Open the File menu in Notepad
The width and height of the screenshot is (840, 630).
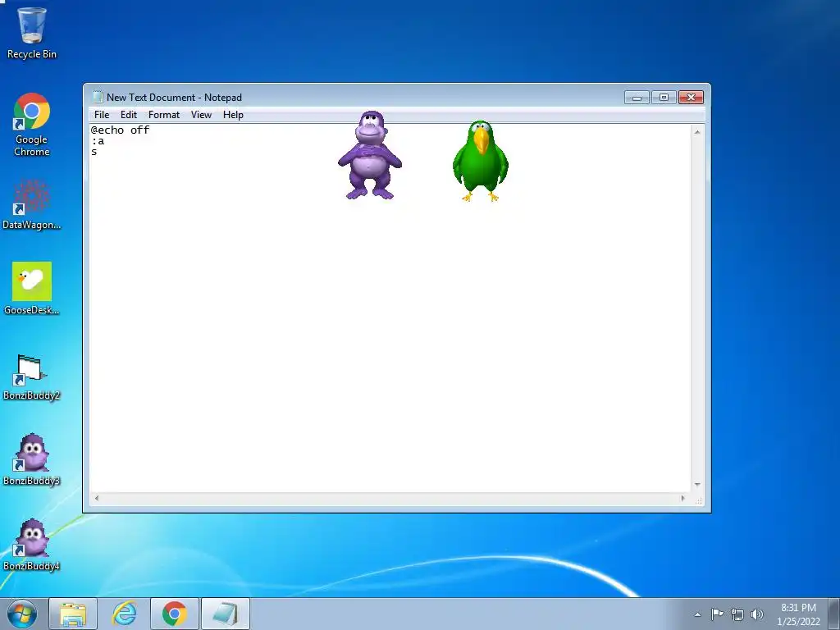(x=102, y=115)
